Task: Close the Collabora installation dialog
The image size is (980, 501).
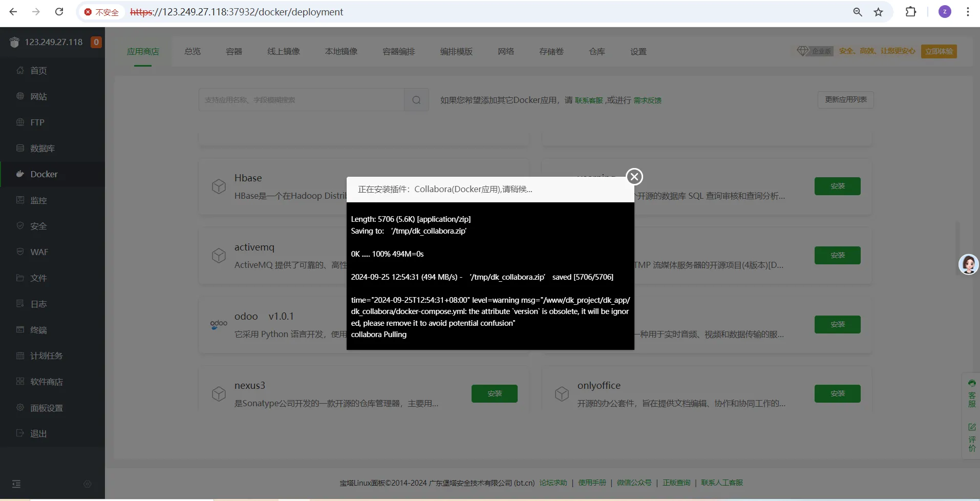Action: coord(634,177)
